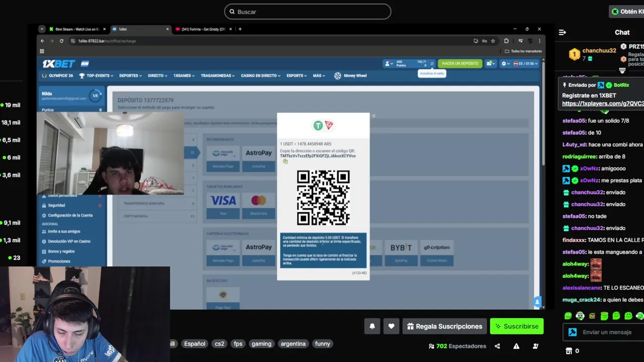The image size is (644, 362).
Task: Select the fps tag
Action: coord(238,344)
